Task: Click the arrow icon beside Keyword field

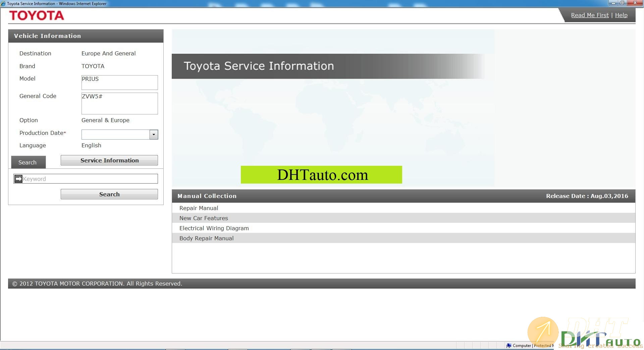Action: click(x=18, y=179)
